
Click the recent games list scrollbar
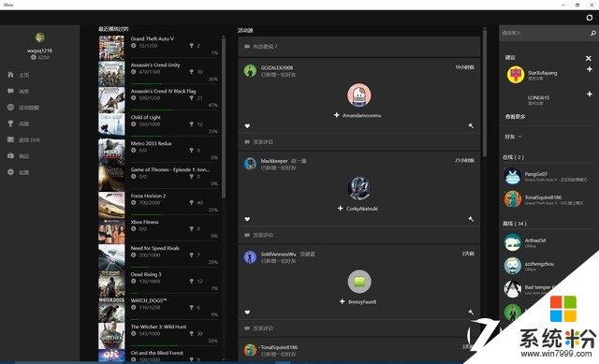pyautogui.click(x=224, y=118)
